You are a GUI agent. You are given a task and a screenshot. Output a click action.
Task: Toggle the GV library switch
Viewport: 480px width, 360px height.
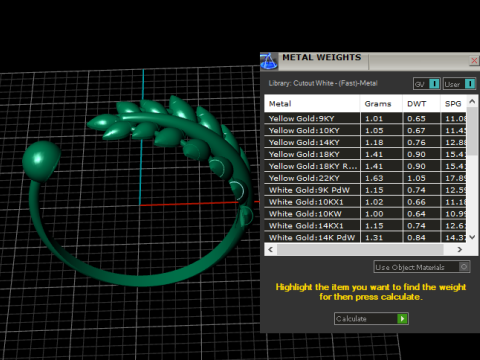pos(426,84)
